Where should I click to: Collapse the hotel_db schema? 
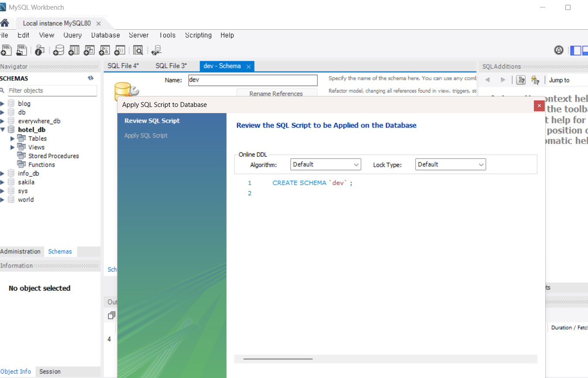coord(3,130)
